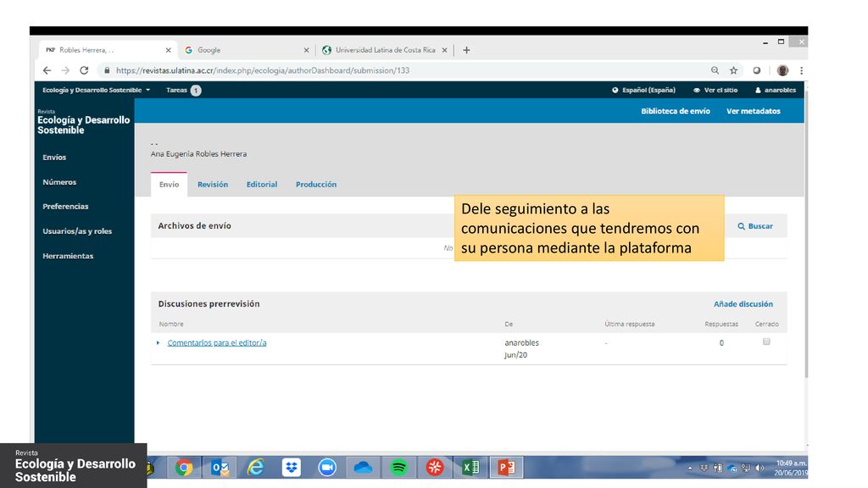868x488 pixels.
Task: Open Outlook from the taskbar
Action: pos(220,468)
